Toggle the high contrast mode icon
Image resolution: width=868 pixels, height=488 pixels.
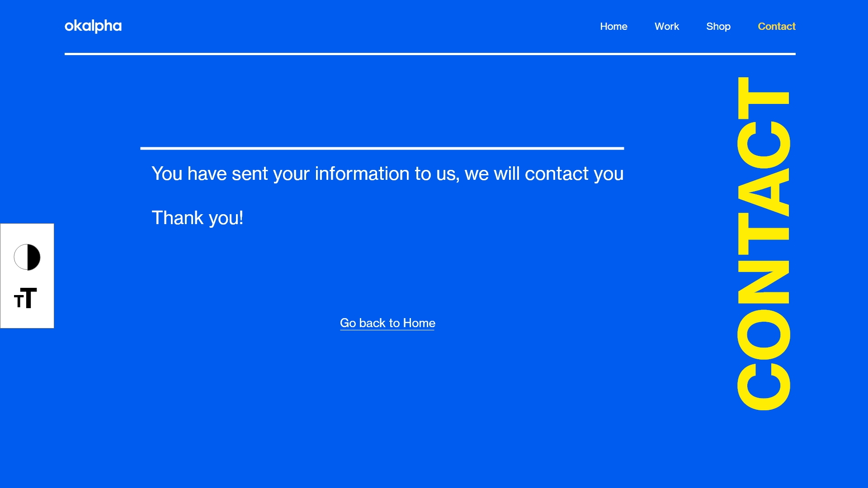point(27,257)
